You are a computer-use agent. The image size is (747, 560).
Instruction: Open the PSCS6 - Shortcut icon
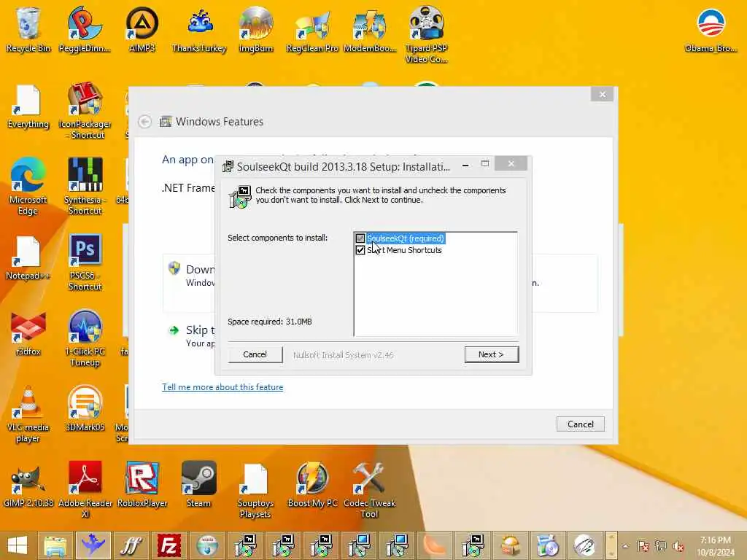(x=85, y=262)
